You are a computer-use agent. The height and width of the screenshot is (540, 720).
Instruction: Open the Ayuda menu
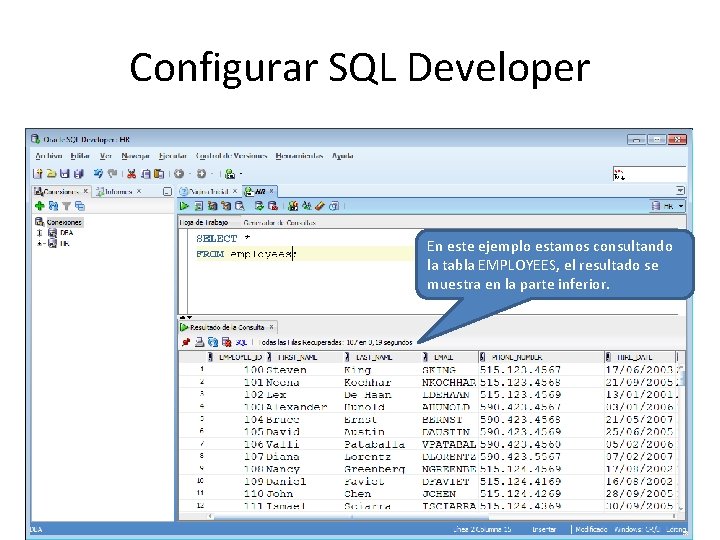pos(343,156)
